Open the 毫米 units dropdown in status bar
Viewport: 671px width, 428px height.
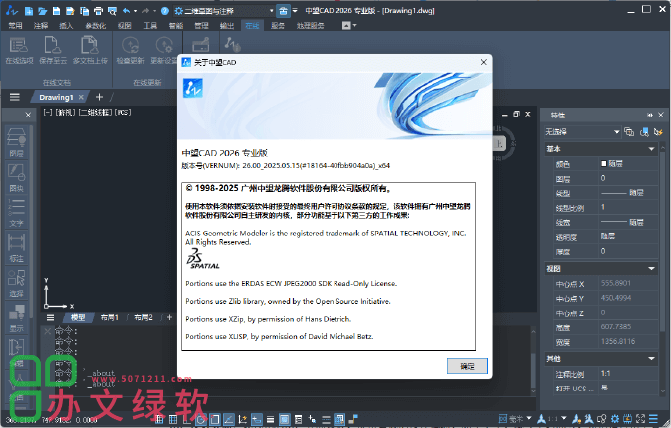(529, 418)
